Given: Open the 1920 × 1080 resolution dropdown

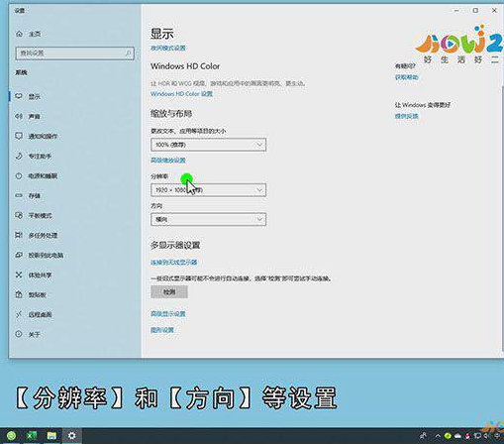Looking at the screenshot, I should point(208,190).
